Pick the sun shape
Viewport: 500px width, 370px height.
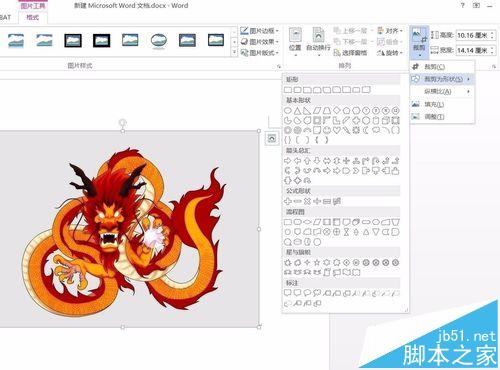356,130
